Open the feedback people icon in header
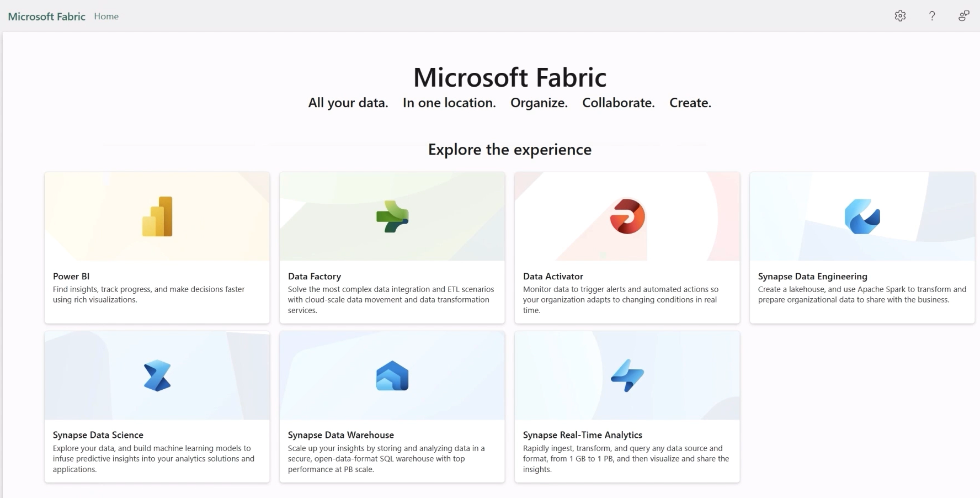 pyautogui.click(x=963, y=16)
